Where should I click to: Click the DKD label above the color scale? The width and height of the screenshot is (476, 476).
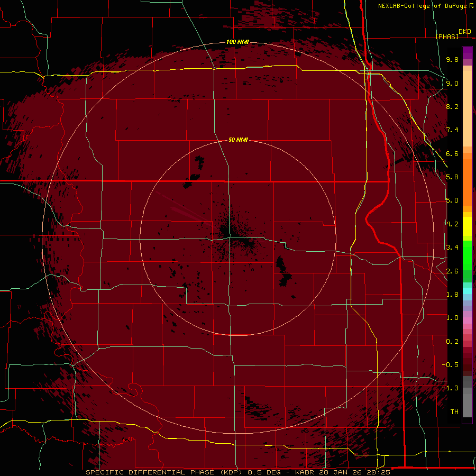(465, 32)
